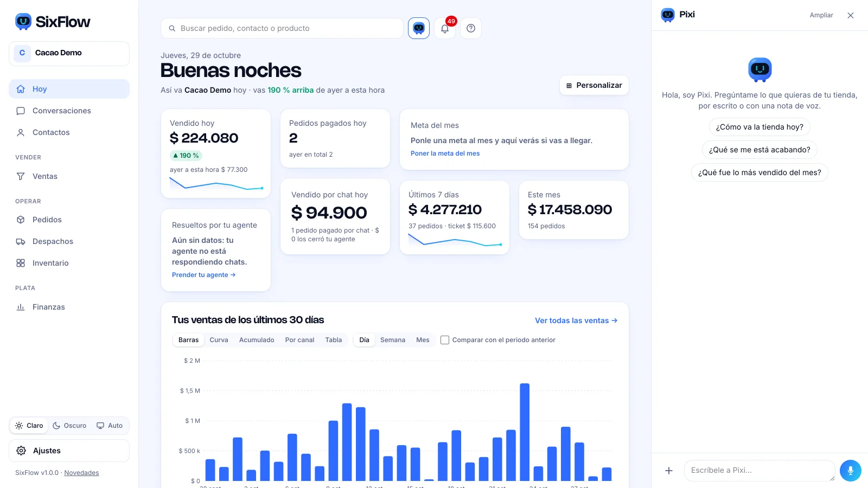Select the Curva chart view
The height and width of the screenshot is (488, 868).
[x=219, y=340]
